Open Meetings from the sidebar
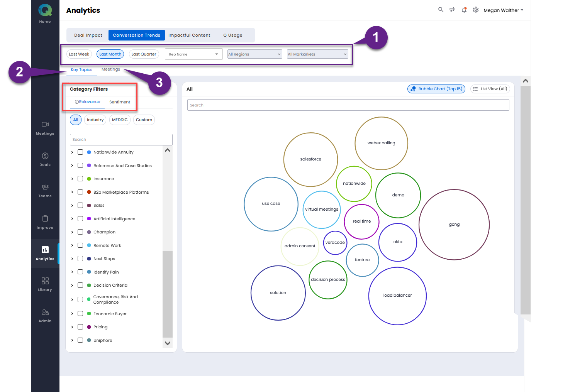The image size is (575, 392). [45, 128]
